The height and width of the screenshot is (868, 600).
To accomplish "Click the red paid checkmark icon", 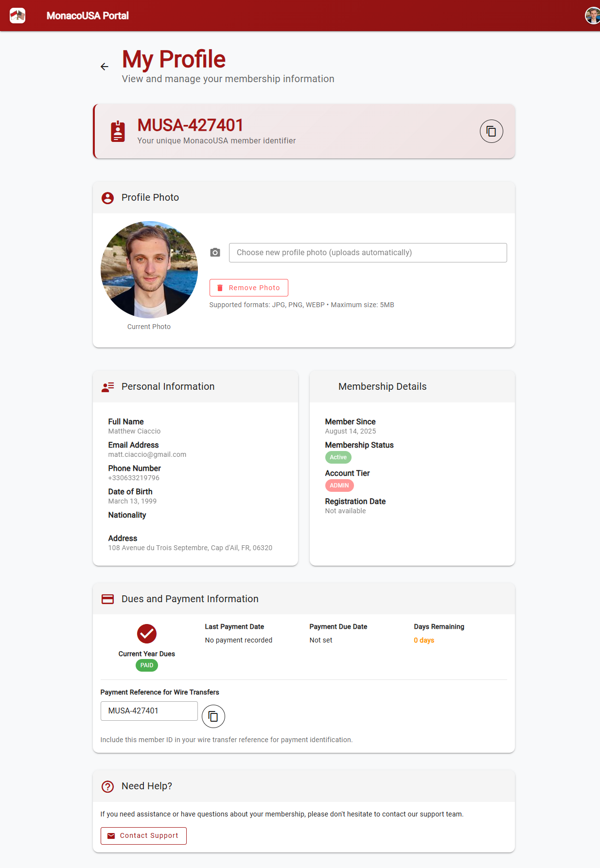I will tap(146, 634).
